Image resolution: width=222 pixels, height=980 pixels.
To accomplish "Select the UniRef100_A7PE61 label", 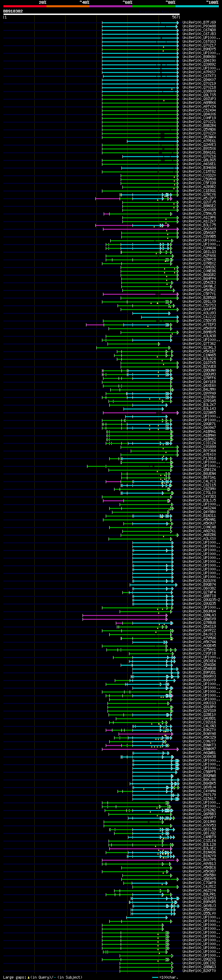I will (x=199, y=141).
